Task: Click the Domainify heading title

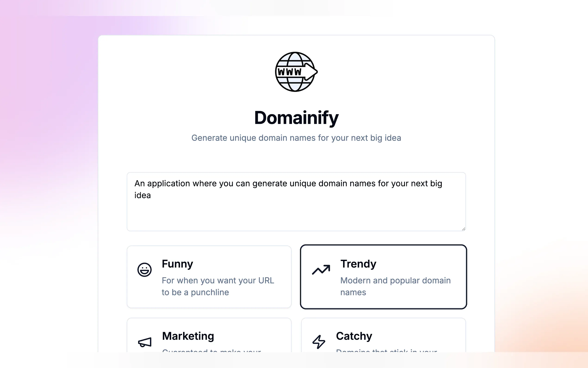Action: [x=296, y=118]
